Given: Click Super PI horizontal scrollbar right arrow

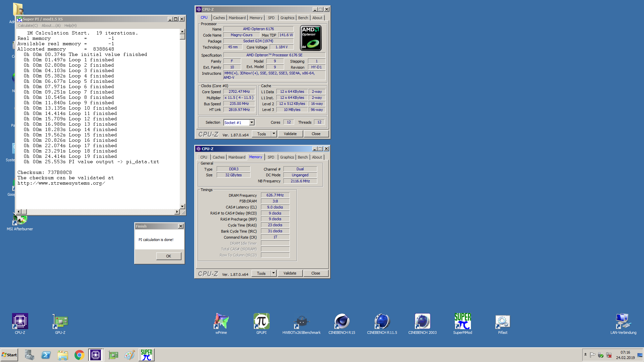Looking at the screenshot, I should (x=177, y=212).
